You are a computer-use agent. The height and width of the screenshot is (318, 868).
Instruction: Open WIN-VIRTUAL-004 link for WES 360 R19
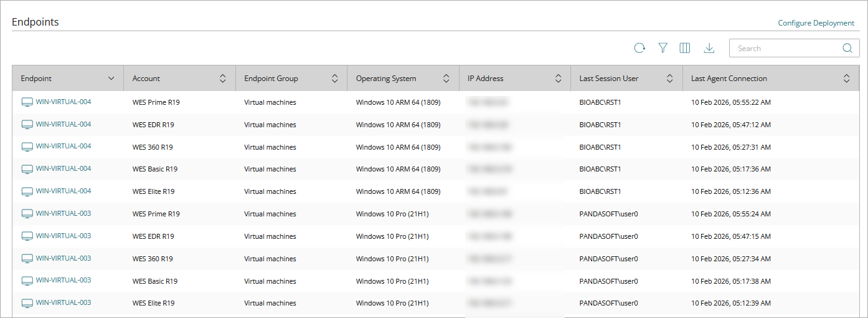coord(64,146)
